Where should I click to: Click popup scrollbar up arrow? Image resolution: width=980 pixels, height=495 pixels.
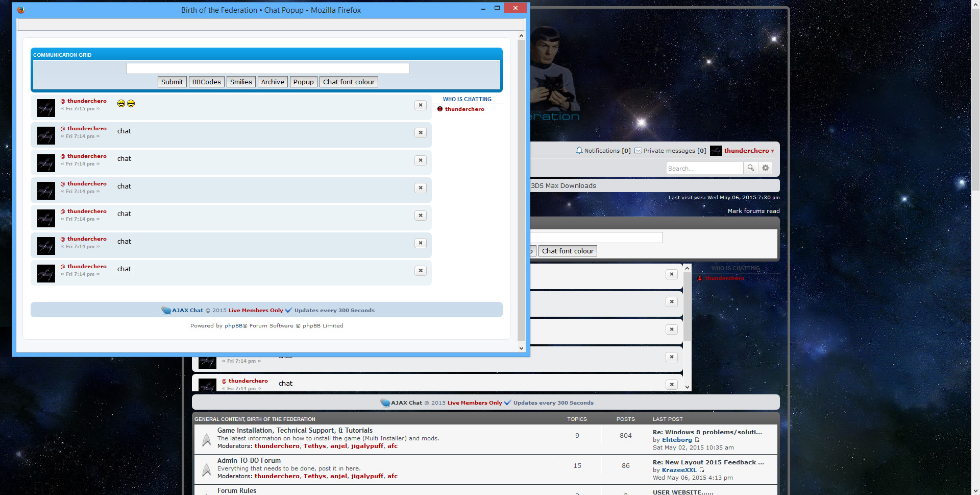click(521, 36)
